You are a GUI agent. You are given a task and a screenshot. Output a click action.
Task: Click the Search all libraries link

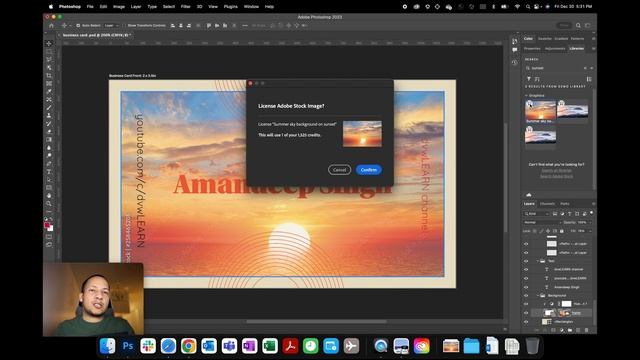(x=556, y=171)
